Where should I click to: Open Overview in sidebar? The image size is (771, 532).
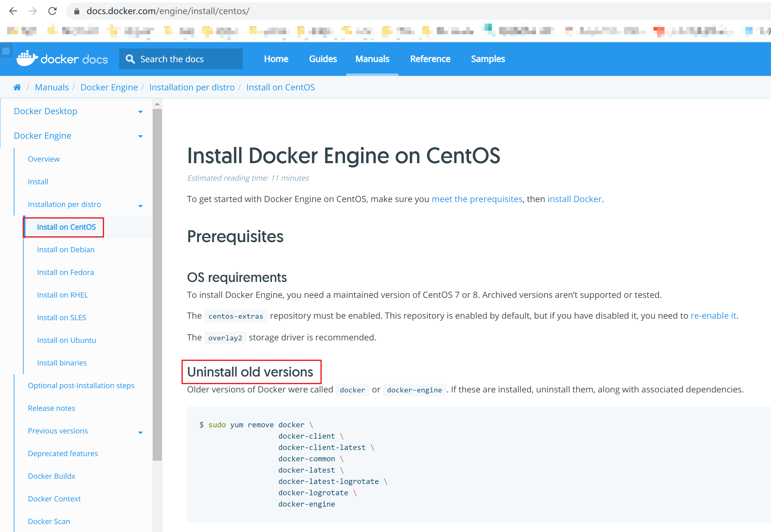(44, 159)
